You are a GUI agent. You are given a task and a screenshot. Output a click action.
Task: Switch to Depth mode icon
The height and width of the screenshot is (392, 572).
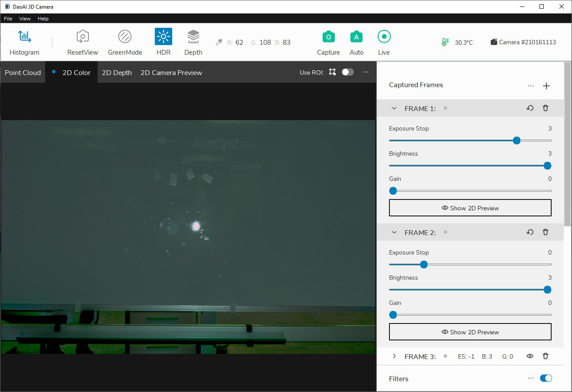point(193,37)
